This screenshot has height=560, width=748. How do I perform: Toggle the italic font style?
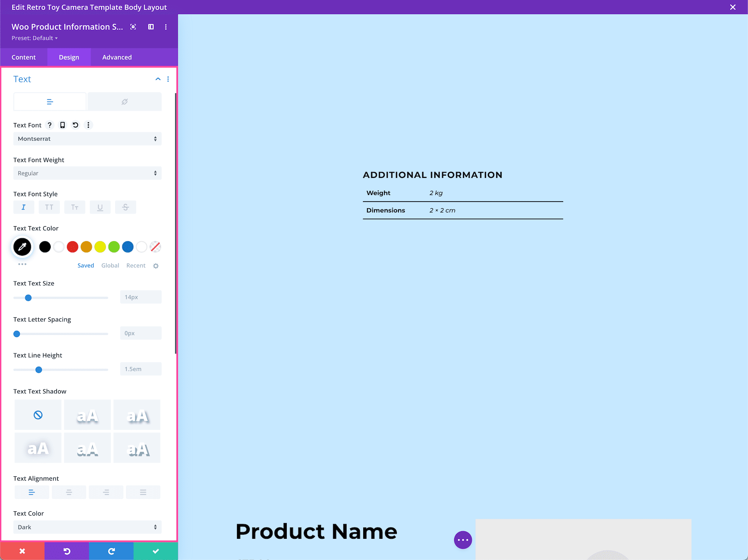(x=24, y=207)
